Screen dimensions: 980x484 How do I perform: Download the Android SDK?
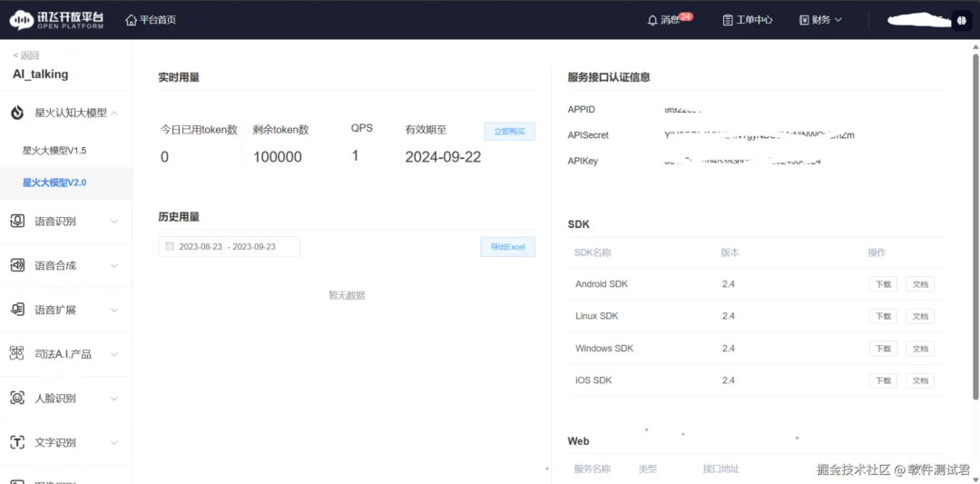[x=883, y=284]
